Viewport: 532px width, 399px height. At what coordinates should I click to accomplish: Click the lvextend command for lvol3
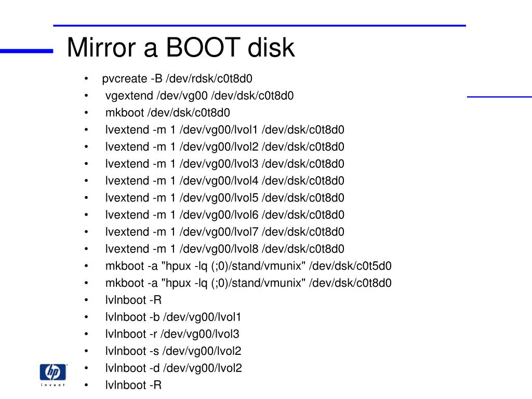(x=224, y=164)
